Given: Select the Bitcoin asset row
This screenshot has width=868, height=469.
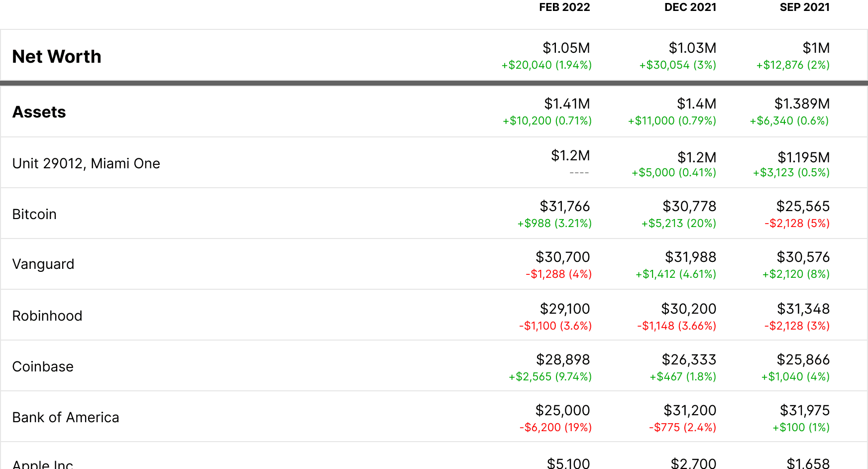Looking at the screenshot, I should [34, 214].
